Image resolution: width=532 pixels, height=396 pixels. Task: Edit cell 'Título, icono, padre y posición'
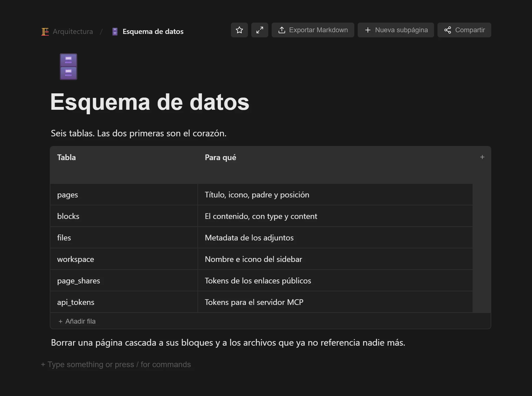335,195
